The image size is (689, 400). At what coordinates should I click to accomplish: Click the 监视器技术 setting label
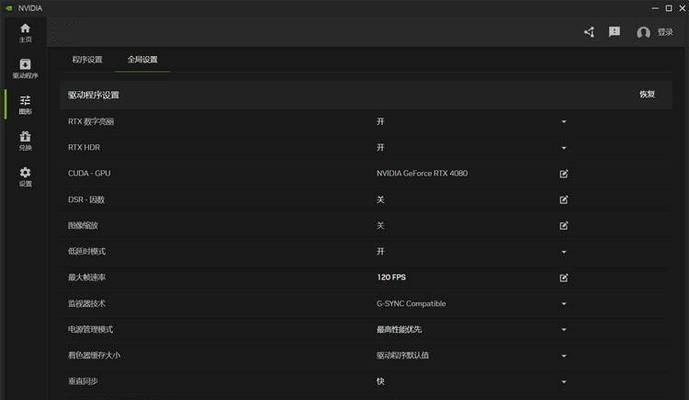click(x=87, y=303)
